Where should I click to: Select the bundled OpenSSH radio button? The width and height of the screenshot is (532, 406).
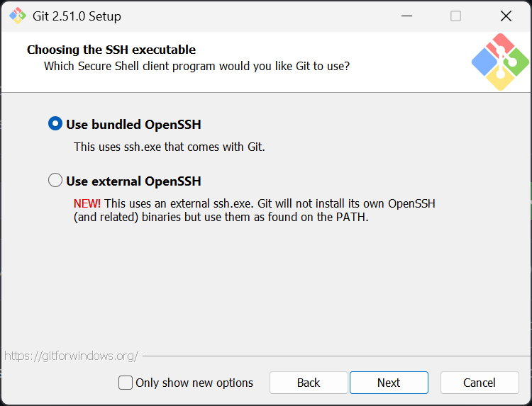click(55, 124)
